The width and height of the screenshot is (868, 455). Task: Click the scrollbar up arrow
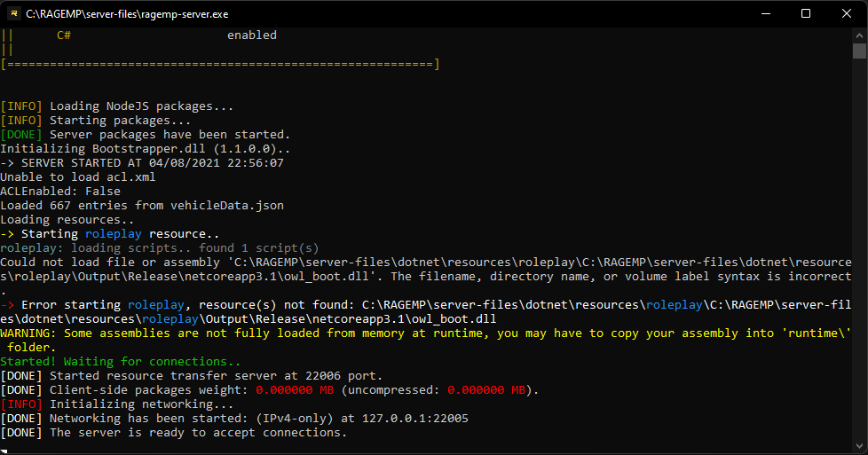859,35
